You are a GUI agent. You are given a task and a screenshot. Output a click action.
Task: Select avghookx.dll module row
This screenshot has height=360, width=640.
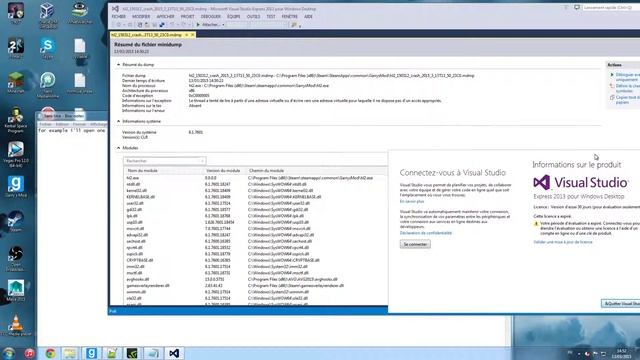click(x=255, y=279)
